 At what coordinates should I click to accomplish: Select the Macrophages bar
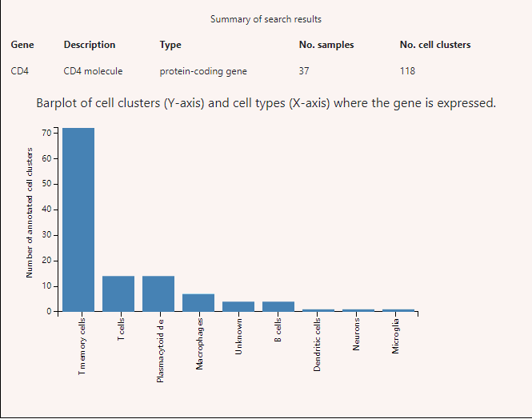(x=198, y=302)
